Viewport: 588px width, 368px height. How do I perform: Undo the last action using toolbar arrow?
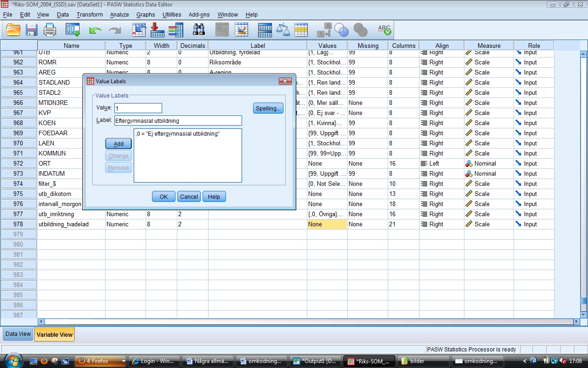coord(95,30)
